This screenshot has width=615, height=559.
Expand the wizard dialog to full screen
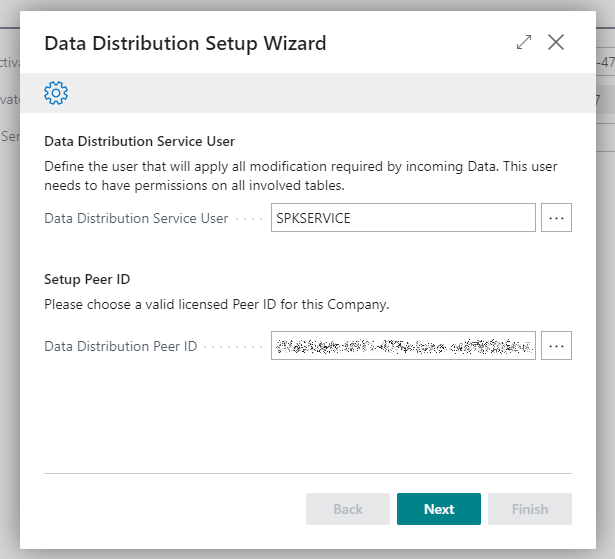(524, 42)
